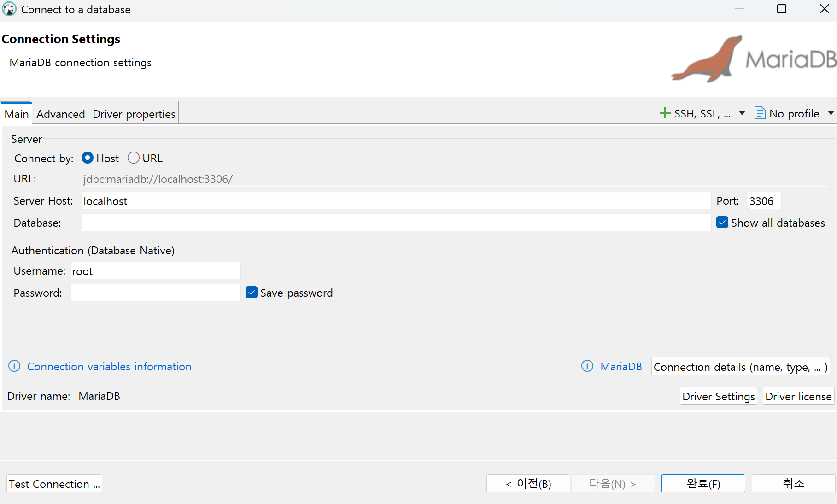Screen dimensions: 837x504
Task: Click the Username input field
Action: click(156, 271)
